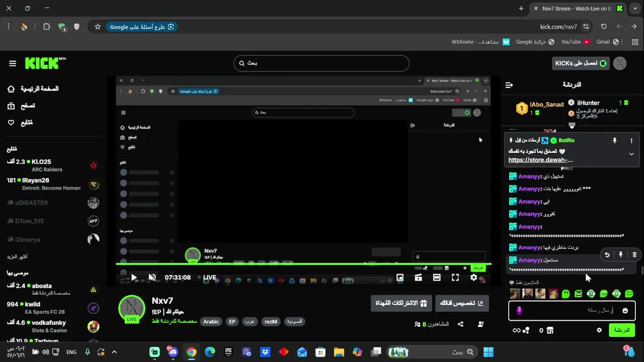The height and width of the screenshot is (362, 644).
Task: Click the KICK logo
Action: [x=45, y=63]
